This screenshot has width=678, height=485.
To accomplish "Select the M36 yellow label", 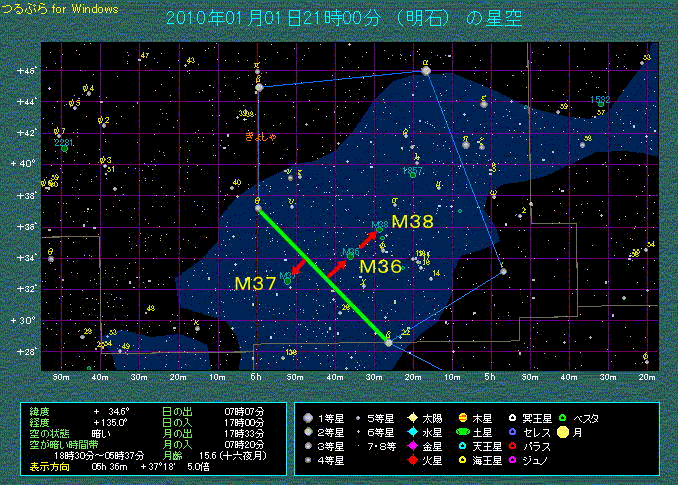I will [380, 267].
